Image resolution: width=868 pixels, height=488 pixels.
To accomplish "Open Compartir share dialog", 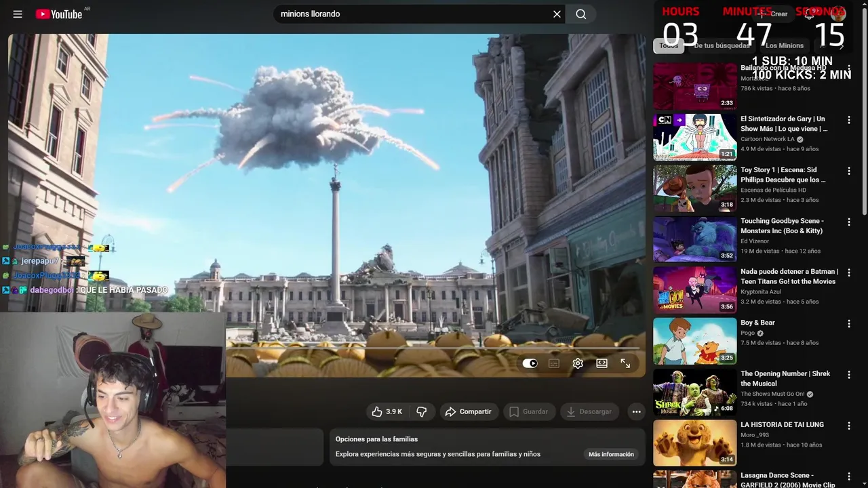I will click(468, 411).
